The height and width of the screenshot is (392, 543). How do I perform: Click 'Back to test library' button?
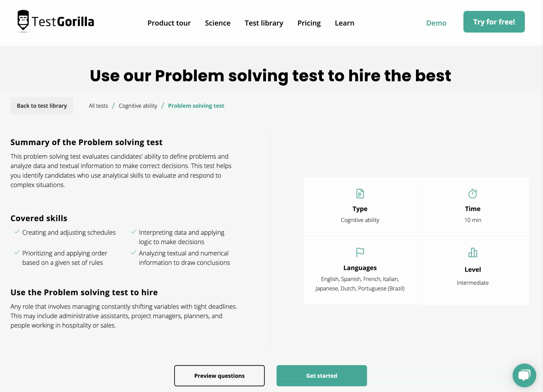pyautogui.click(x=42, y=106)
